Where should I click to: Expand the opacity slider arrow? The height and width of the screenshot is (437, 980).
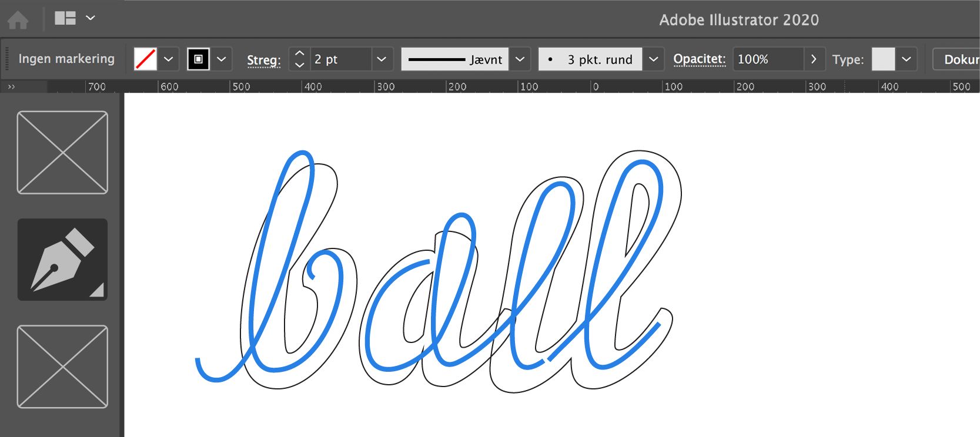(814, 59)
